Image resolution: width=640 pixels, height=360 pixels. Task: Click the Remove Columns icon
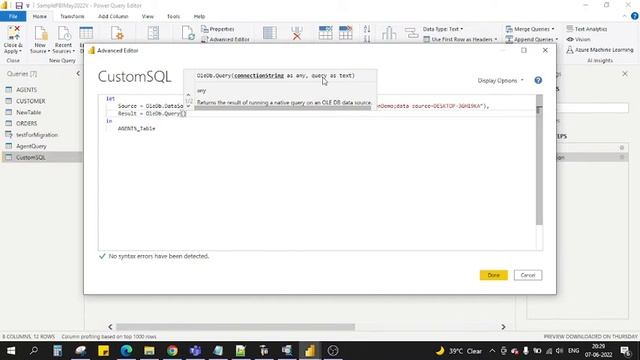[297, 33]
